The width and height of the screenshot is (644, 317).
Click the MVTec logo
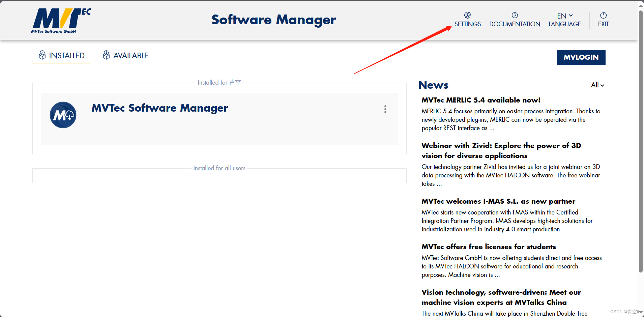61,21
